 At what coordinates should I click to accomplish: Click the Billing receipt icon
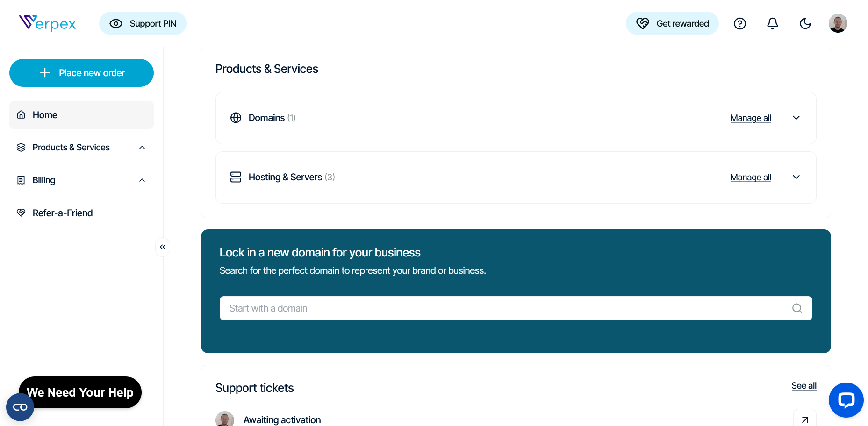(x=21, y=180)
